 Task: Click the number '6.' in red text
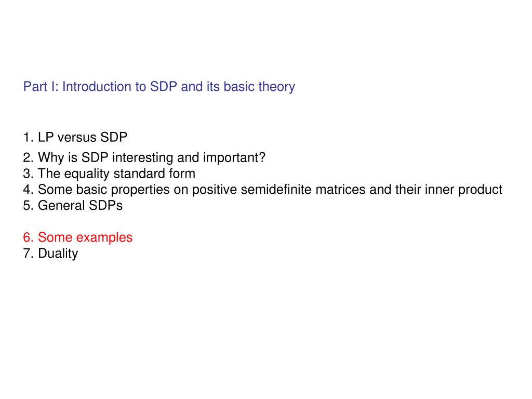[x=29, y=237]
